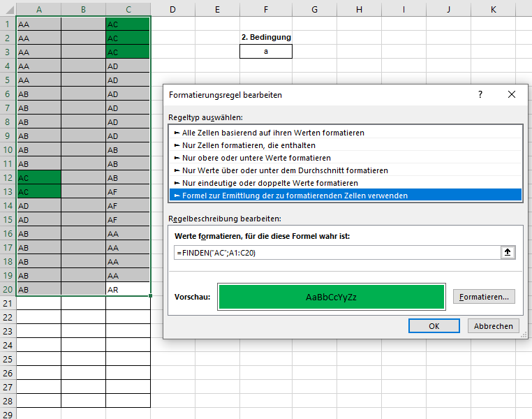Collapse dialog via formula range selector arrow
Screen dimensions: 532x419
tap(508, 252)
